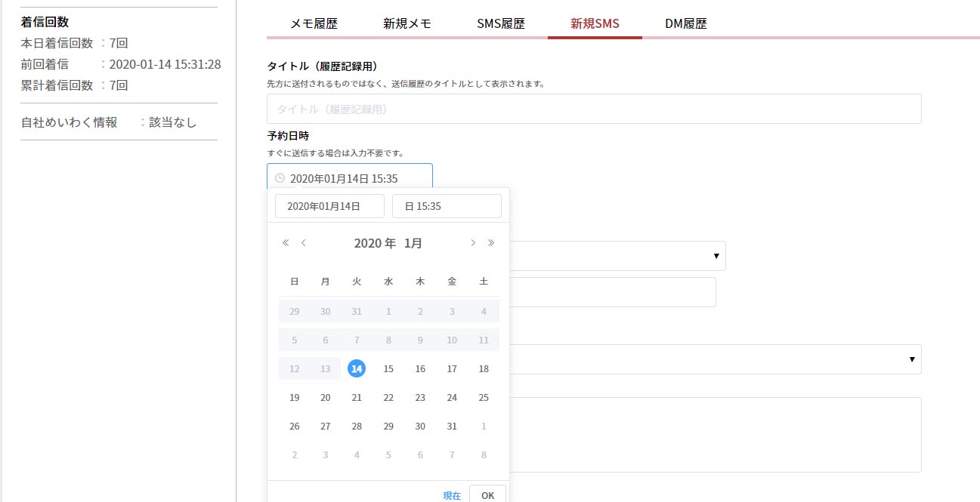Switch to the 新規メモ tab
Screen dimensions: 980x502
coord(407,23)
